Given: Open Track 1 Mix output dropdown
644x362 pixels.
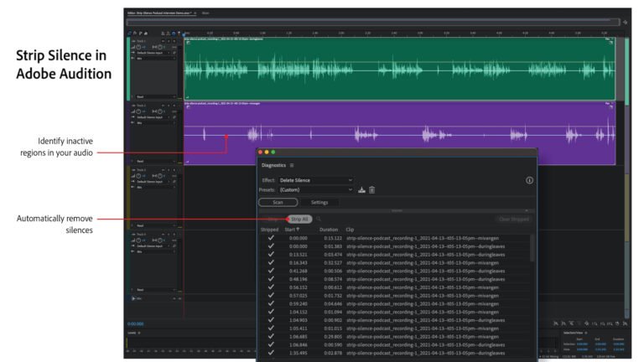Looking at the screenshot, I should (156, 59).
